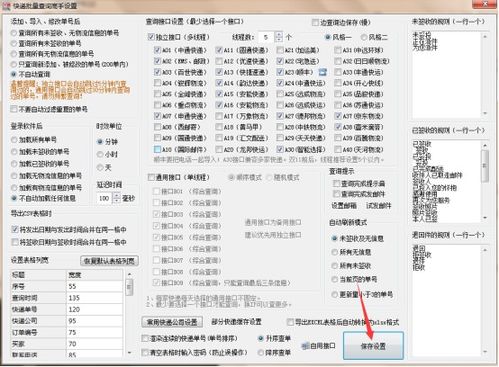This screenshot has width=499, height=367.
Task: Select 不自动加载任何信息 option
Action: pos(14,198)
